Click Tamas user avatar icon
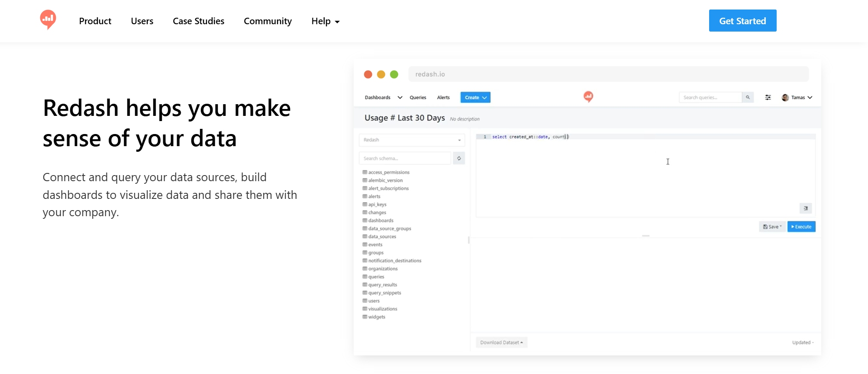868x374 pixels. 785,98
